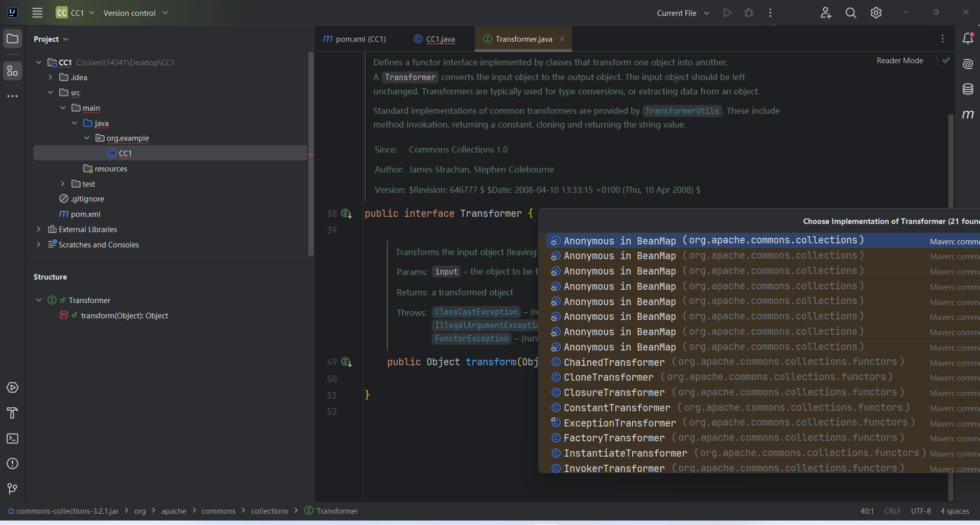Open the Terminal tool window
The height and width of the screenshot is (525, 980).
[13, 438]
